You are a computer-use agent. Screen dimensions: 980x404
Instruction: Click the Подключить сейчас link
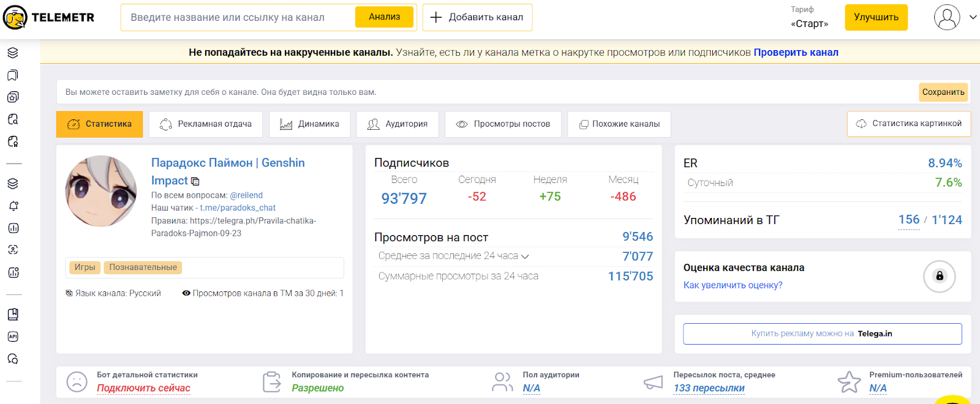click(143, 388)
